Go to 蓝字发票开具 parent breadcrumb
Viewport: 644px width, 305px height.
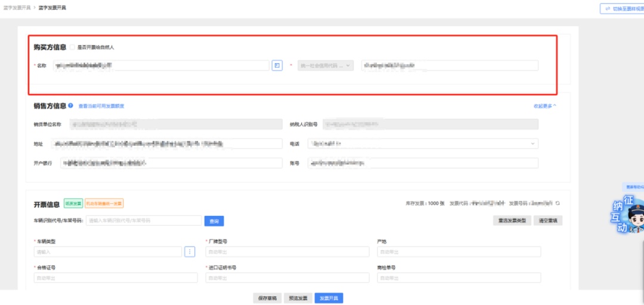pyautogui.click(x=18, y=8)
